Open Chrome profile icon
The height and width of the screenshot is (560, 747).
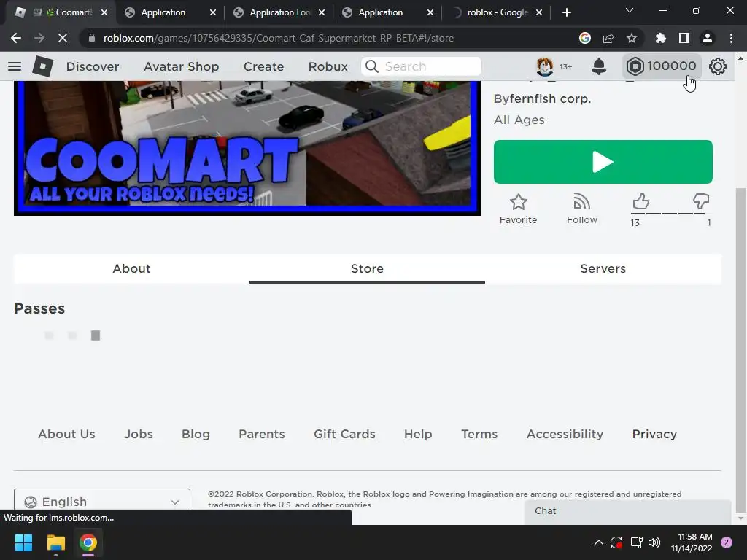[708, 38]
